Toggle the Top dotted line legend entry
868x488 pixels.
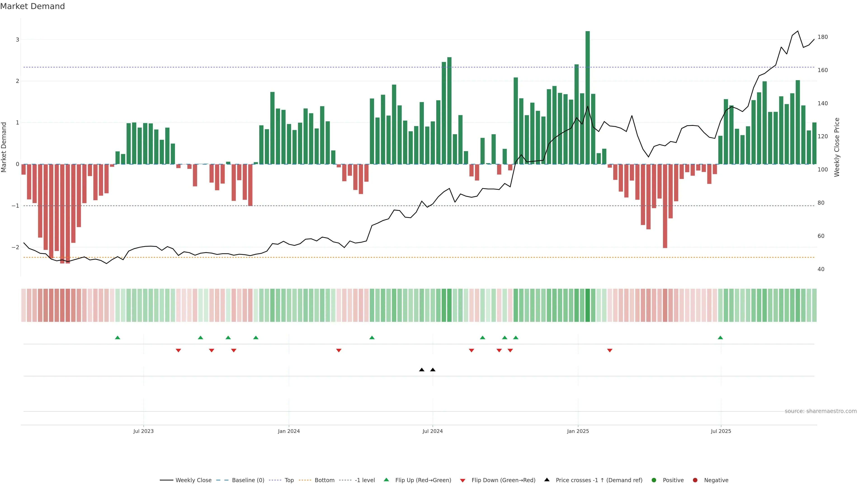pos(289,480)
